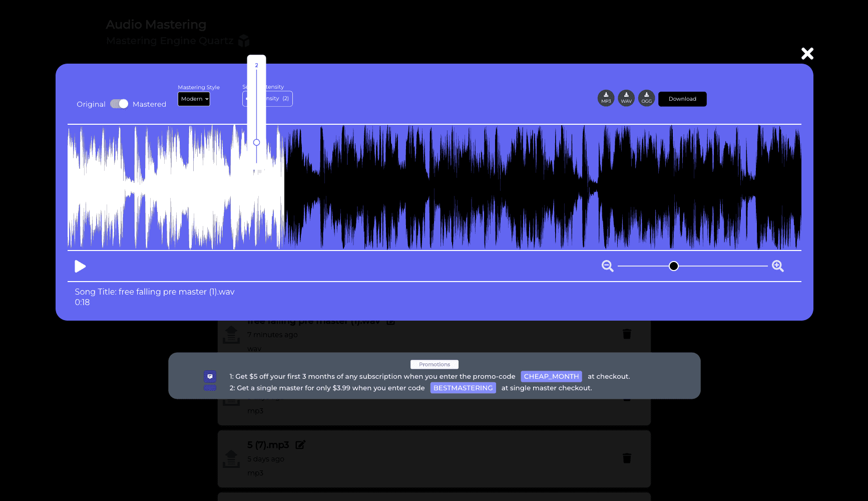The height and width of the screenshot is (501, 868).
Task: Download the master as OGG
Action: click(x=646, y=98)
